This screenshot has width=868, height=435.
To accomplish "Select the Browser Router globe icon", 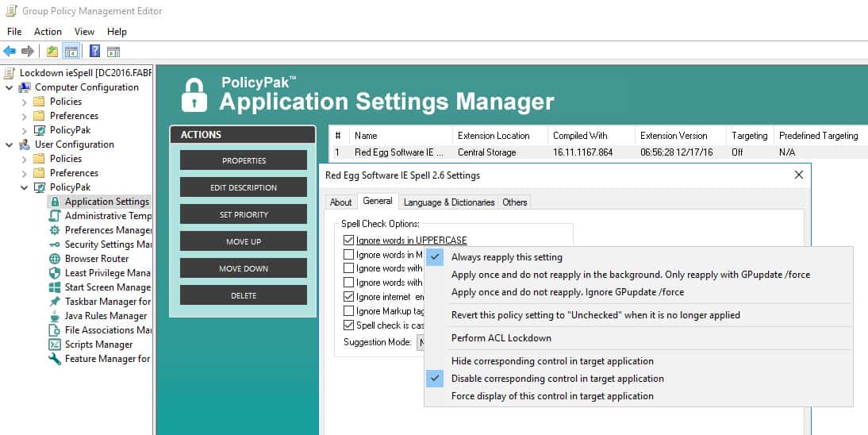I will (55, 259).
